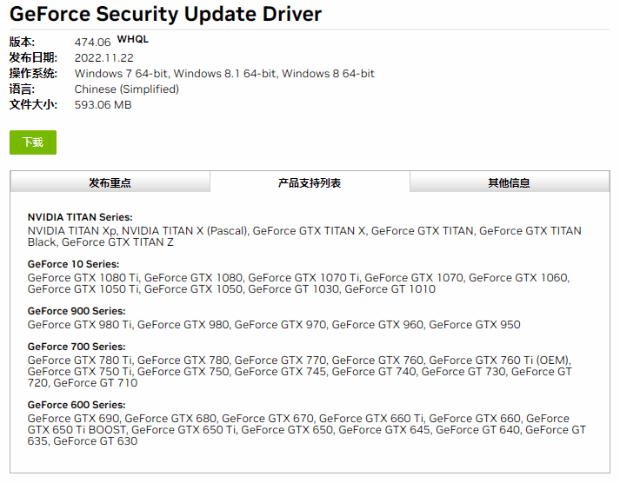Click GeForce GTX 690 in the list
The image size is (620, 483).
pos(73,418)
